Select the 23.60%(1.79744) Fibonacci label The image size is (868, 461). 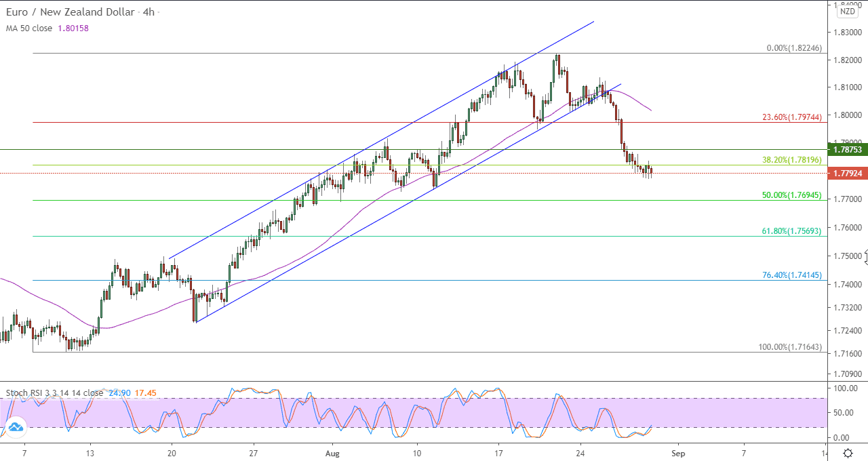[791, 117]
